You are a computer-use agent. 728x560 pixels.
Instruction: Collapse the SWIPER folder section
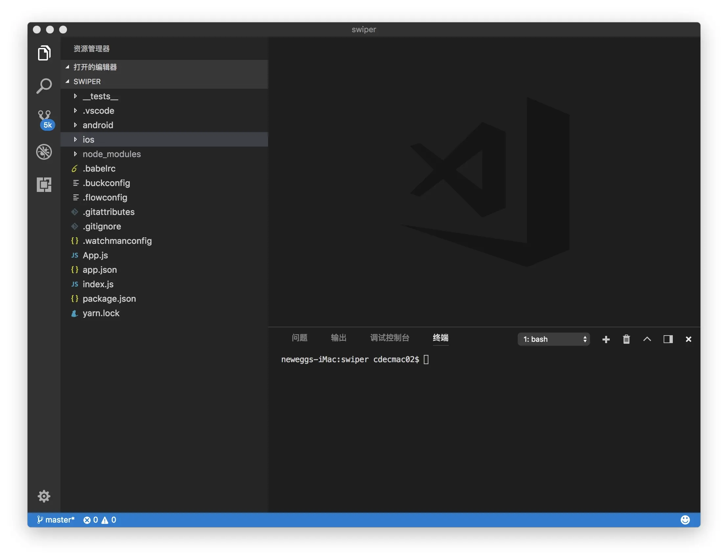[x=87, y=82]
